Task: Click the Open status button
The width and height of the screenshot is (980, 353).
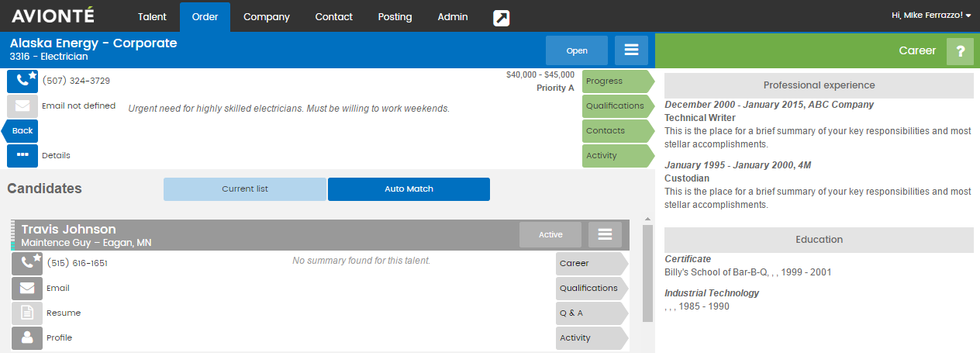Action: [x=577, y=50]
